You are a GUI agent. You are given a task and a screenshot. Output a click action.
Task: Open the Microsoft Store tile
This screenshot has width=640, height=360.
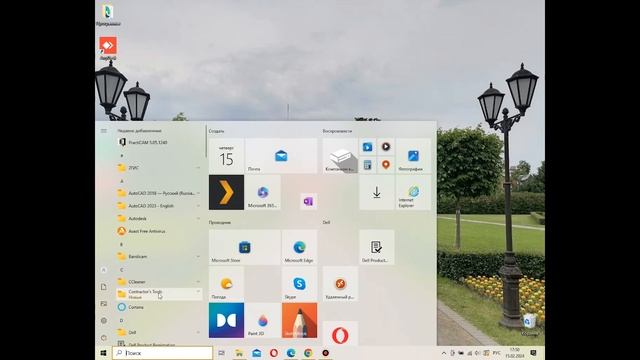[244, 247]
